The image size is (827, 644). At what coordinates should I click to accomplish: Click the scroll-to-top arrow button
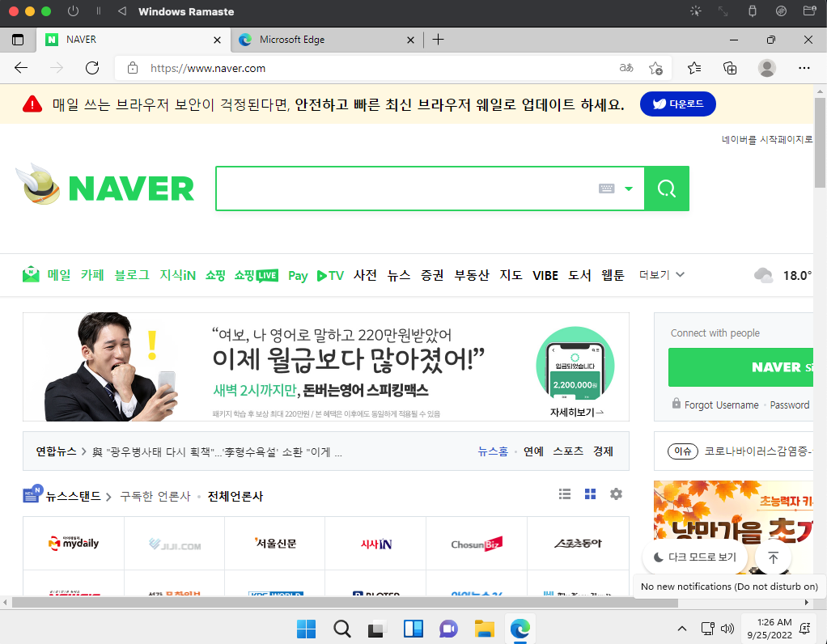774,557
